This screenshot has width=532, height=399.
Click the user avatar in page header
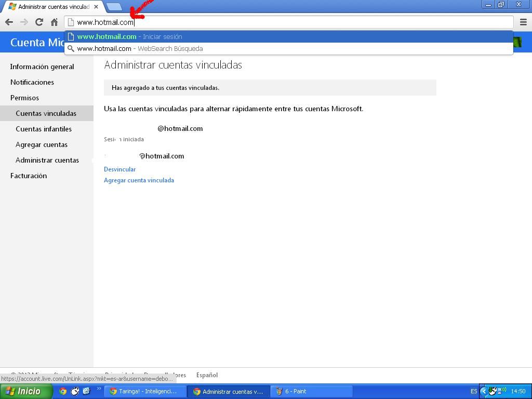click(x=517, y=43)
